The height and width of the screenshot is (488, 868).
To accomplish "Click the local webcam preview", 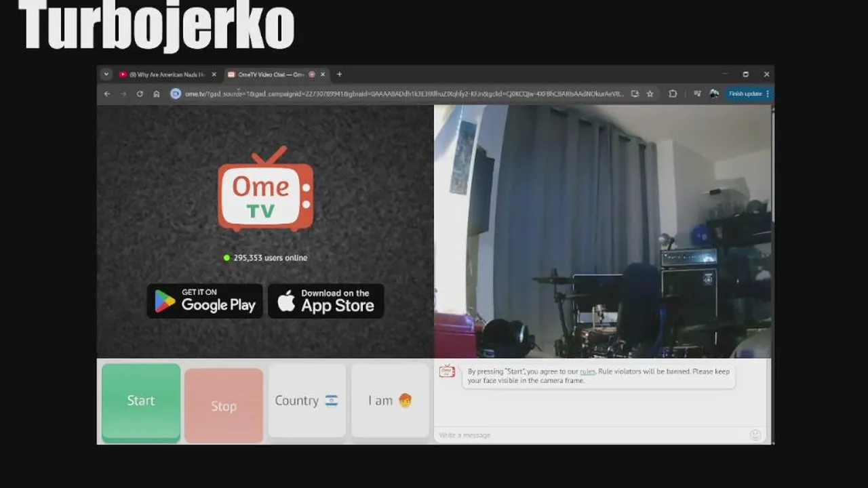I will (602, 231).
